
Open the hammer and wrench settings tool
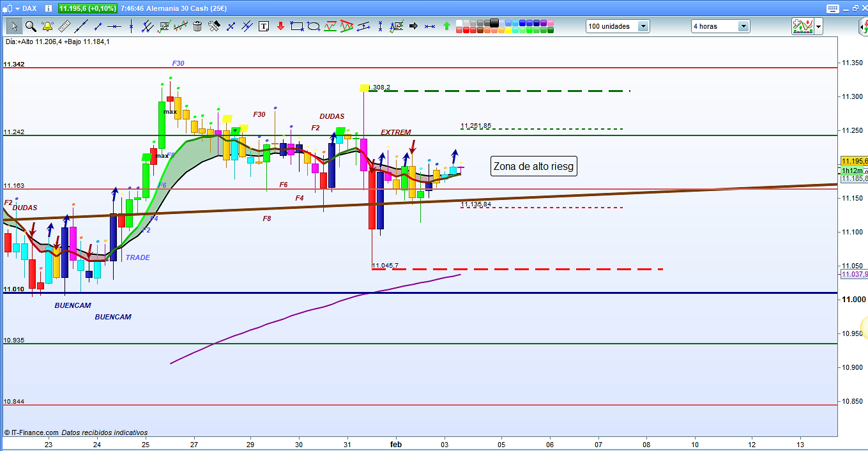(x=214, y=26)
